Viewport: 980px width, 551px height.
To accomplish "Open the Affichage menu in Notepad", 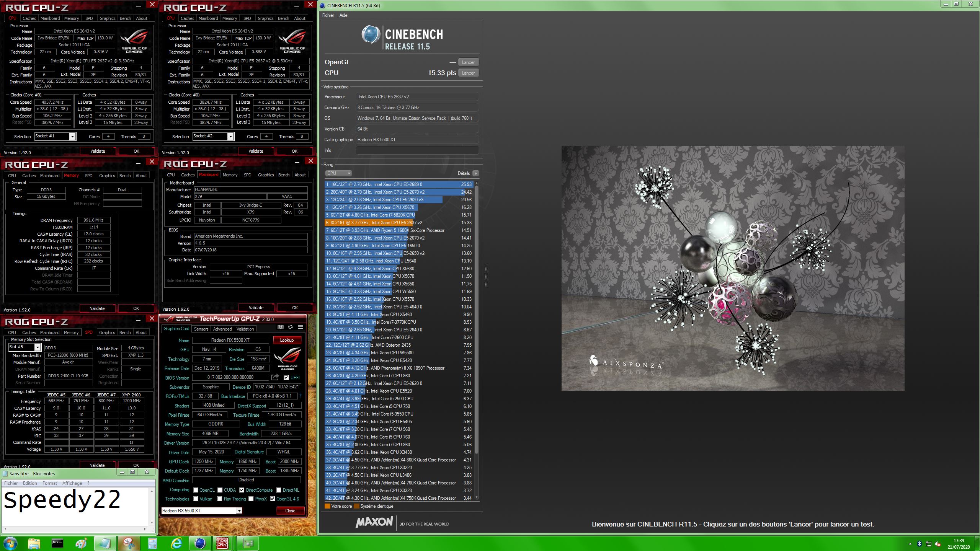I will pyautogui.click(x=72, y=483).
